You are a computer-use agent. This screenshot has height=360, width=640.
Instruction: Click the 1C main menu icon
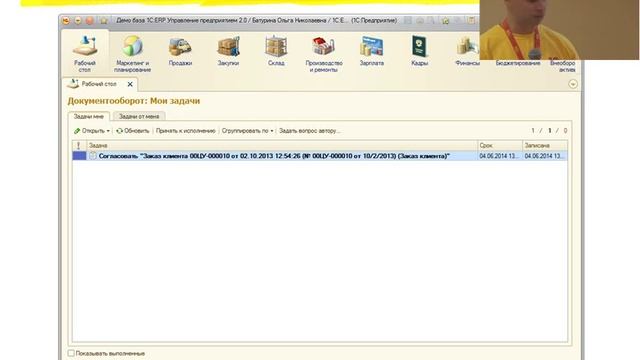pyautogui.click(x=66, y=20)
